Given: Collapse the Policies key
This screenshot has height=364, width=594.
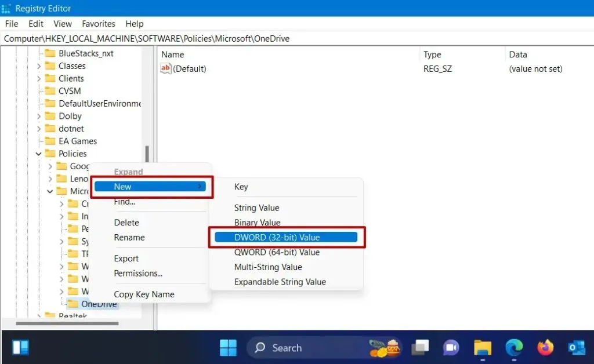Looking at the screenshot, I should tap(39, 154).
